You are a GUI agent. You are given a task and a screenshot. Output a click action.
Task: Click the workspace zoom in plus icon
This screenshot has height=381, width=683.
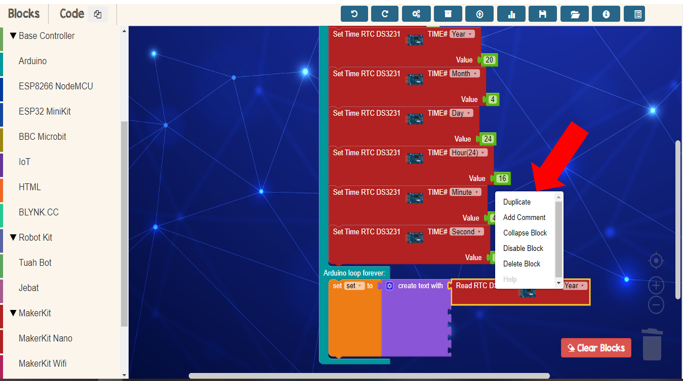656,286
